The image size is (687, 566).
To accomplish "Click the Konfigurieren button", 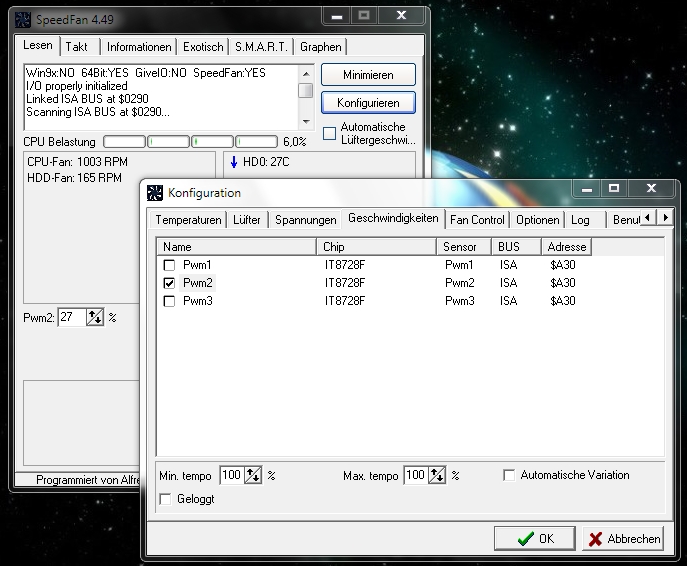I will [368, 103].
